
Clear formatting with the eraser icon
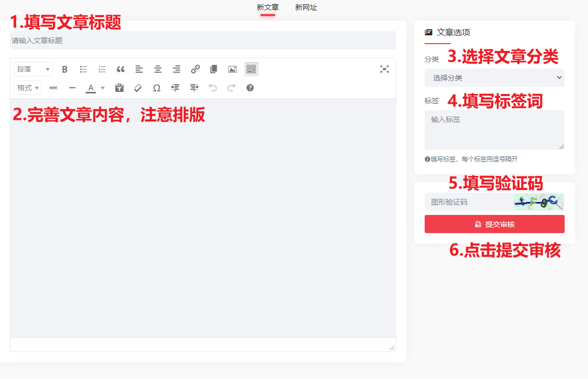point(138,88)
